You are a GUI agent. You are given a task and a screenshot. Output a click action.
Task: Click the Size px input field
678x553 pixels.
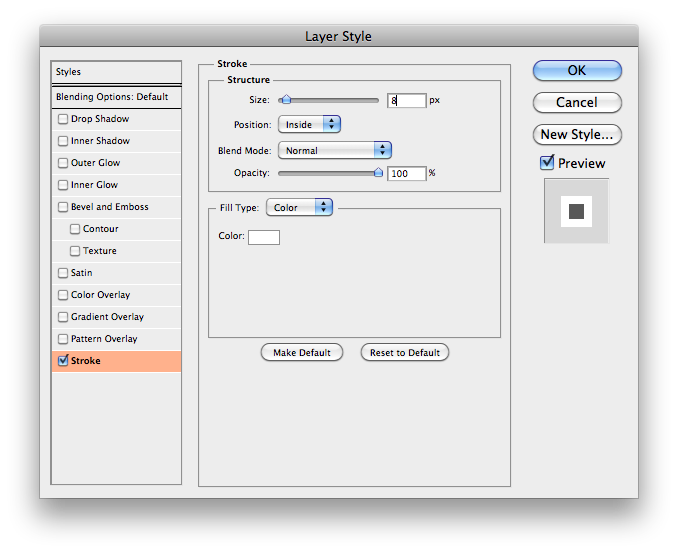coord(407,101)
